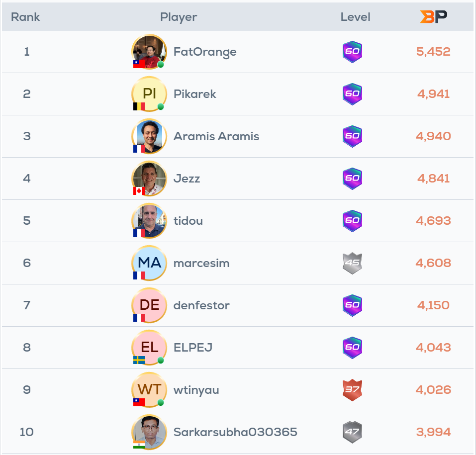The height and width of the screenshot is (455, 476).
Task: Click wtinyau's red level 37 badge
Action: point(354,390)
